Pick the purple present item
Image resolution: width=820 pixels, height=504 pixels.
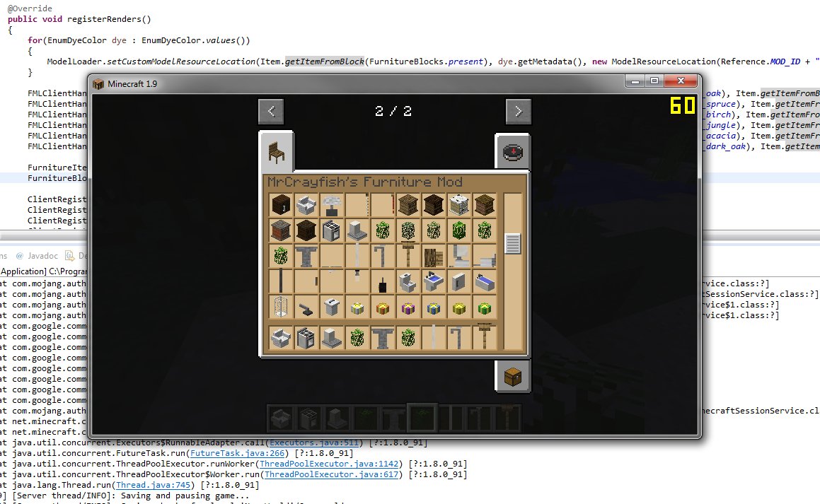(x=408, y=308)
